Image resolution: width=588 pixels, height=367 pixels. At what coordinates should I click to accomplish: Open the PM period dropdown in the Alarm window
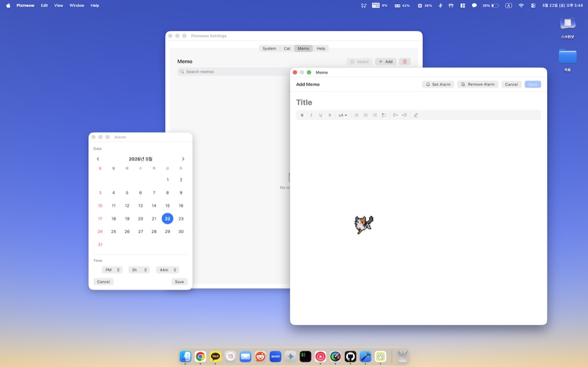[112, 270]
